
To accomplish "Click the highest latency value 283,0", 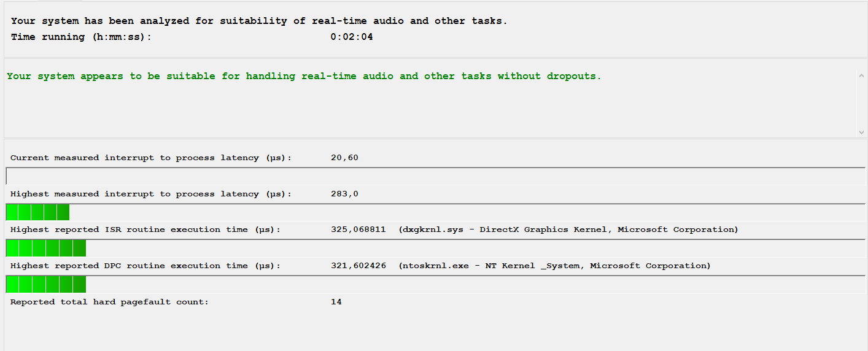I will (344, 194).
